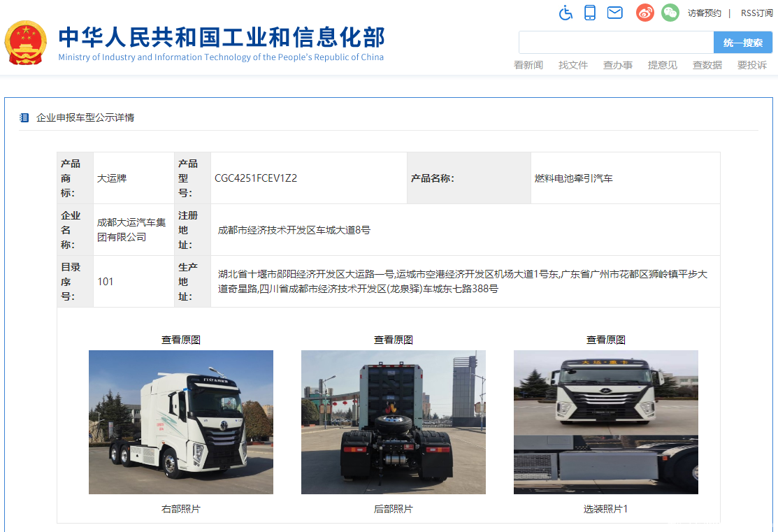Image resolution: width=778 pixels, height=532 pixels.
Task: Click the 右部照片 caption
Action: click(x=180, y=509)
